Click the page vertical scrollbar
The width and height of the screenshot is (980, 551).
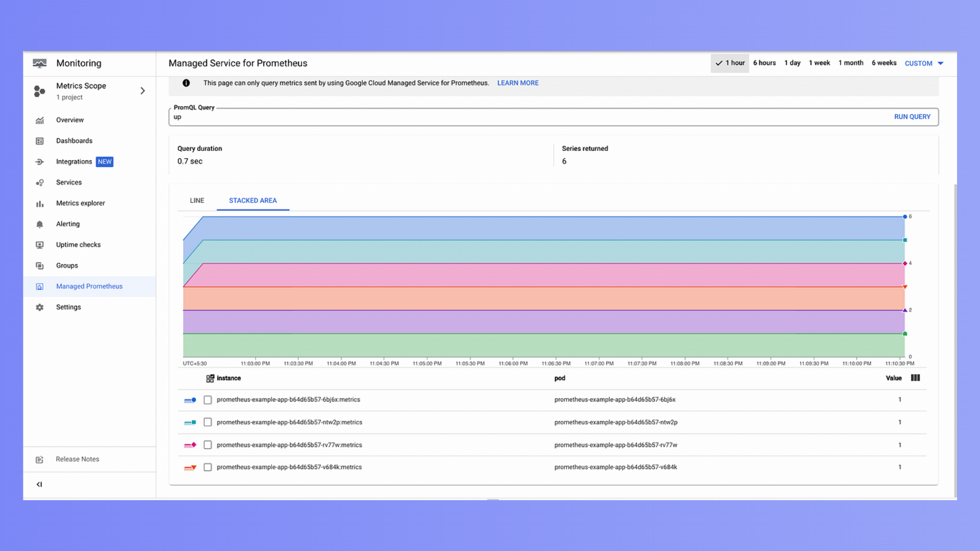click(x=955, y=340)
